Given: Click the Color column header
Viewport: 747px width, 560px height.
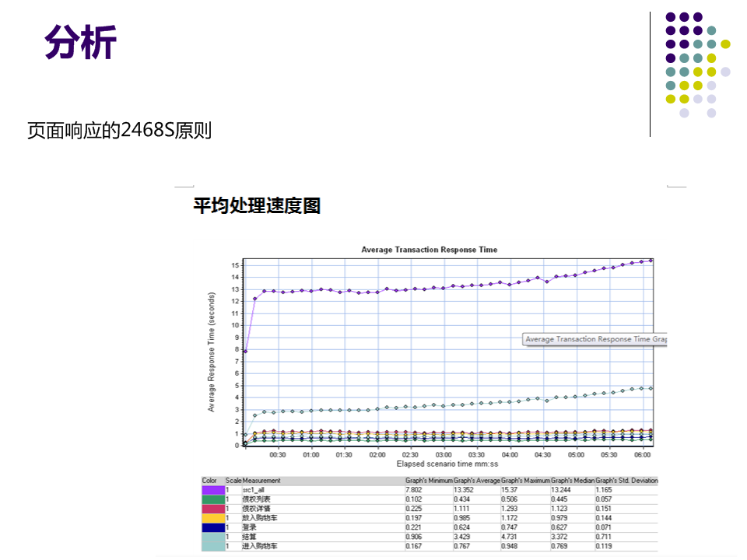Looking at the screenshot, I should coord(209,481).
